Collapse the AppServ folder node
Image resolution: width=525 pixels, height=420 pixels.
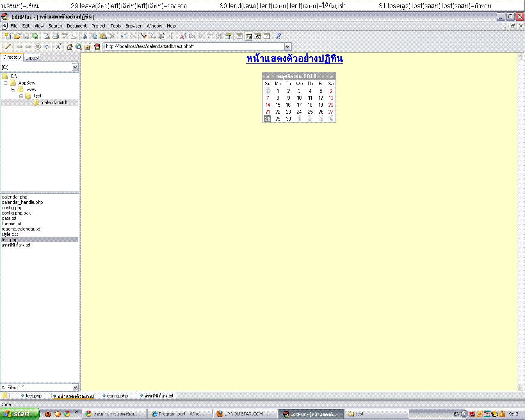pyautogui.click(x=5, y=83)
